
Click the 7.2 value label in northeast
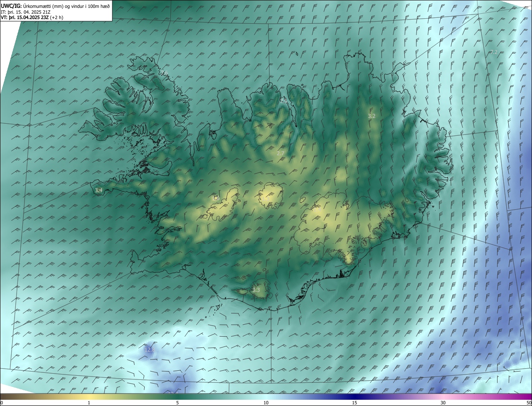pos(494,52)
